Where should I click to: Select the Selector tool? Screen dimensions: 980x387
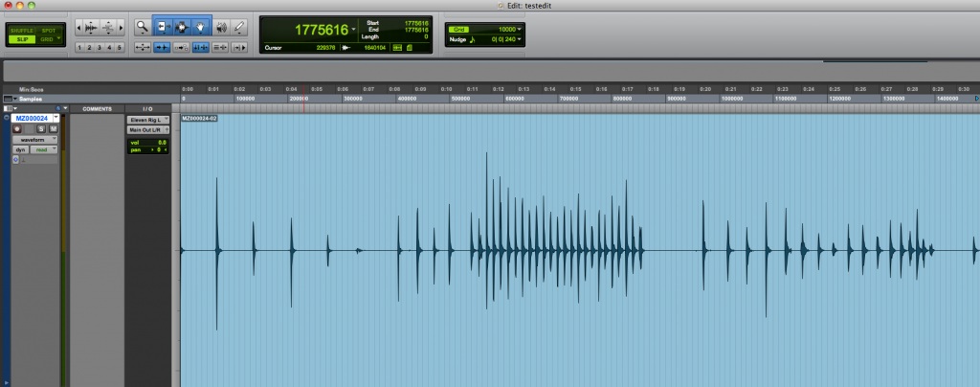pyautogui.click(x=181, y=27)
